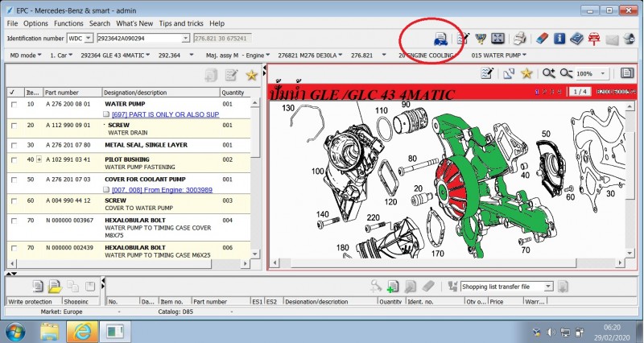Click the envelope mail icon
Screen dimensions: 644x343
coord(612,39)
